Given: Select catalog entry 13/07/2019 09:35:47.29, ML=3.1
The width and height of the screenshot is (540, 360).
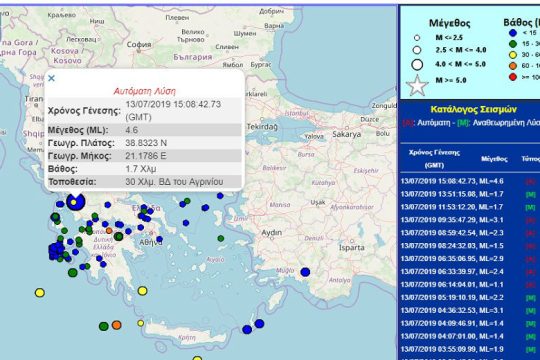Looking at the screenshot, I should tap(452, 220).
